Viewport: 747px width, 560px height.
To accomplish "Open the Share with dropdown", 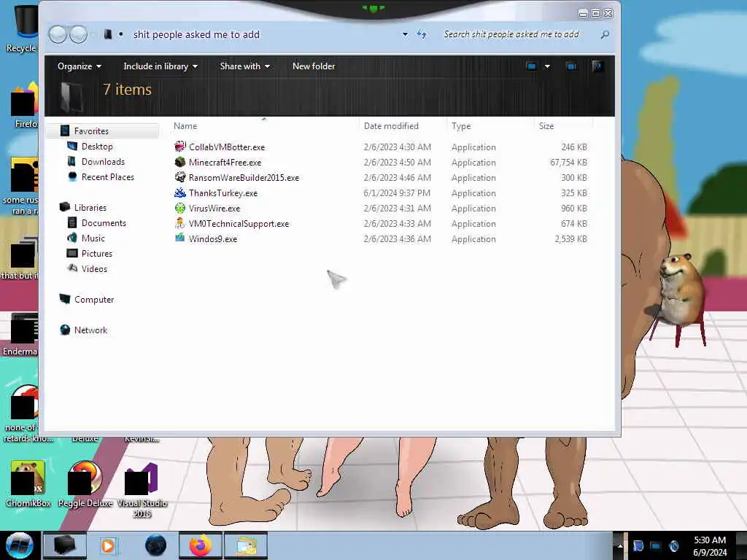I will click(245, 66).
